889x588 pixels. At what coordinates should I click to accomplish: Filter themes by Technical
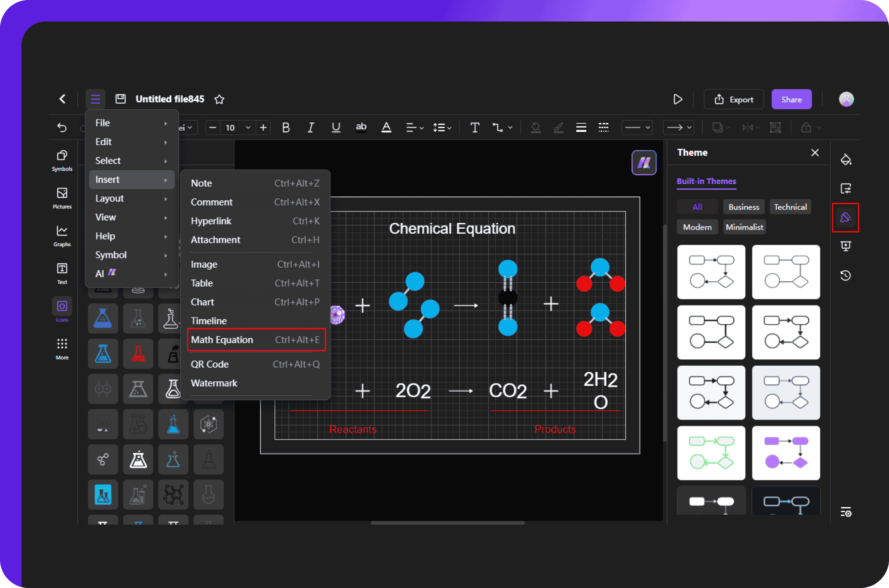[790, 207]
